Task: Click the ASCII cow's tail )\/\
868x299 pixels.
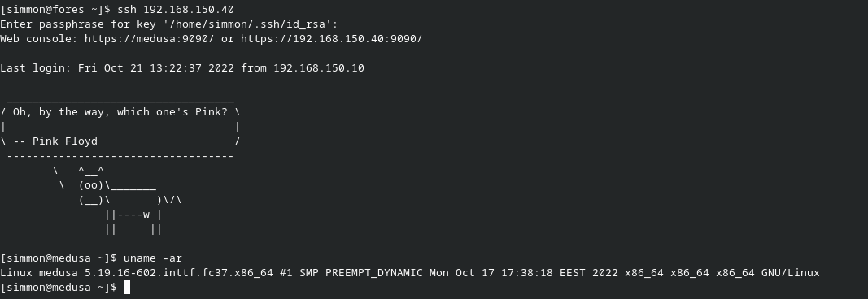Action: pyautogui.click(x=169, y=200)
